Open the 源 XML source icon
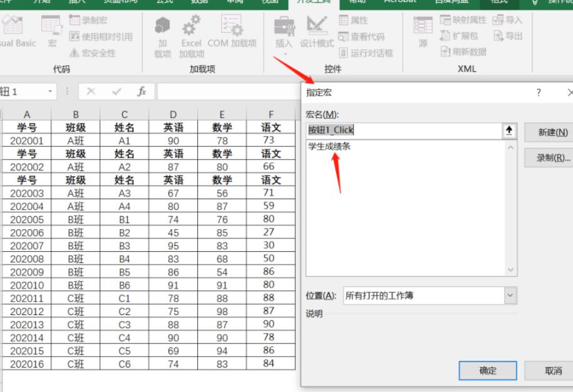Viewport: 573px width, 392px height. (x=423, y=28)
